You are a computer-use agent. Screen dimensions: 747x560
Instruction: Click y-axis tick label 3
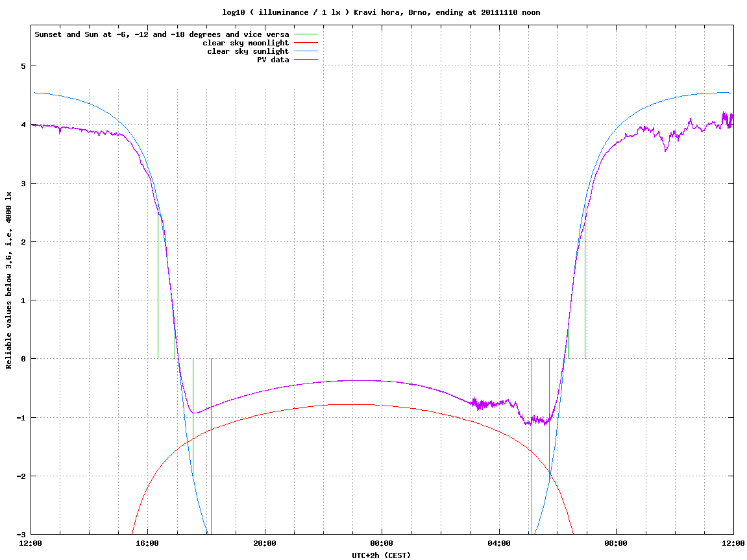point(23,184)
